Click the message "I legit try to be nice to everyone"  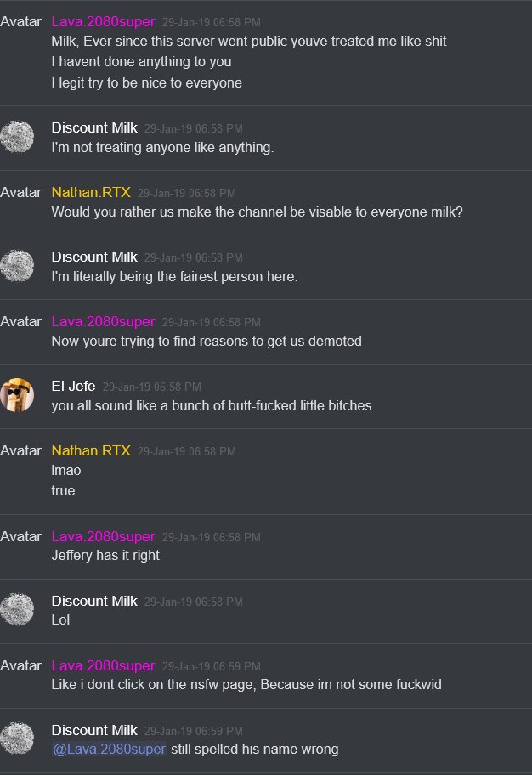point(147,83)
